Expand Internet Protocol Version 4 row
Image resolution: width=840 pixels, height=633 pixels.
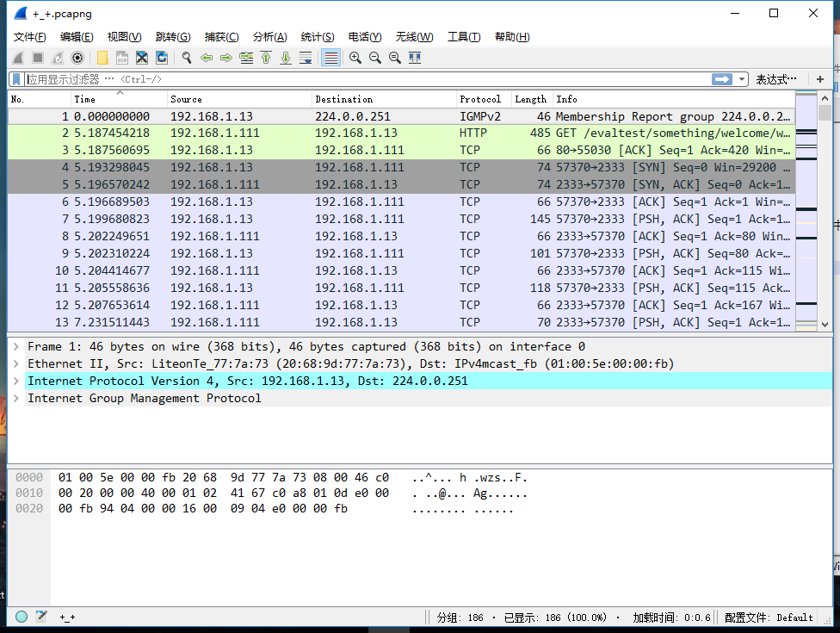16,381
